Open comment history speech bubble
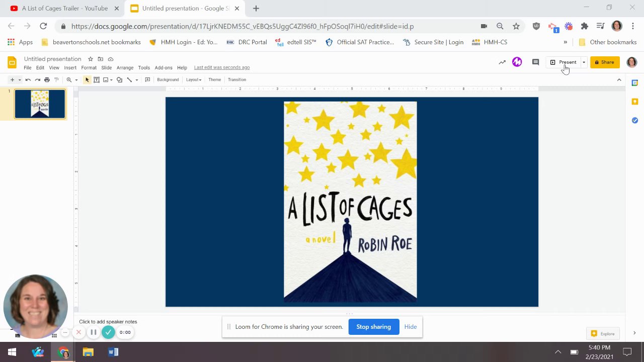 click(x=535, y=62)
